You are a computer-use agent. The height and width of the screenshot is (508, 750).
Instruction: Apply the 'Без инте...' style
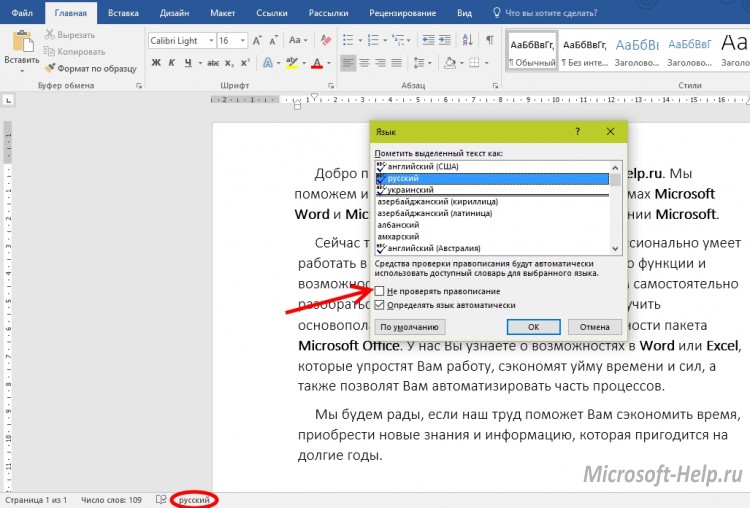tap(585, 51)
